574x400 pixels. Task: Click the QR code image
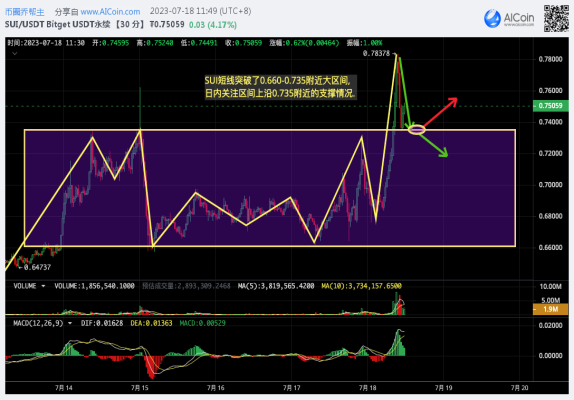tap(556, 18)
